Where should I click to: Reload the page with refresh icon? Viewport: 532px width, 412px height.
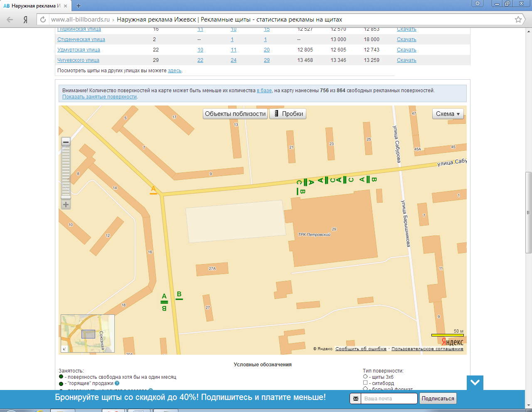pyautogui.click(x=43, y=20)
